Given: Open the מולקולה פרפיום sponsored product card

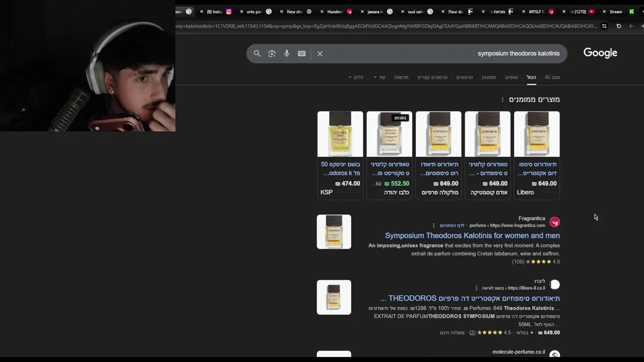Looking at the screenshot, I should pyautogui.click(x=438, y=155).
